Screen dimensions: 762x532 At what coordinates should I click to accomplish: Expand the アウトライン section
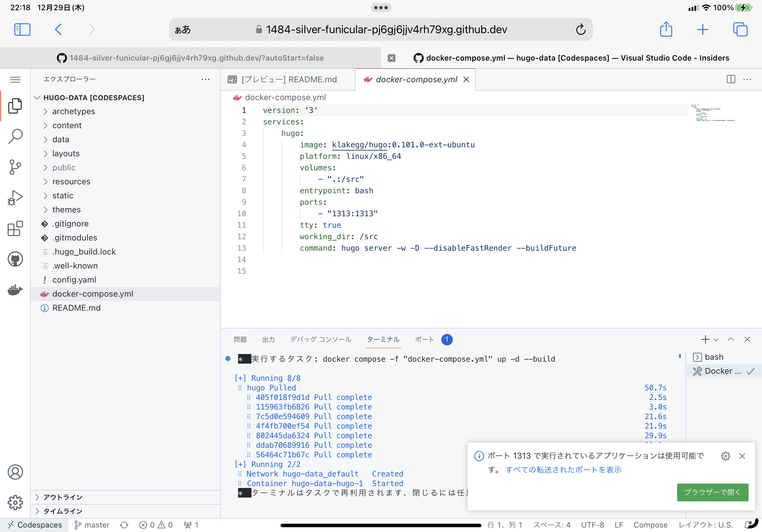pyautogui.click(x=63, y=497)
